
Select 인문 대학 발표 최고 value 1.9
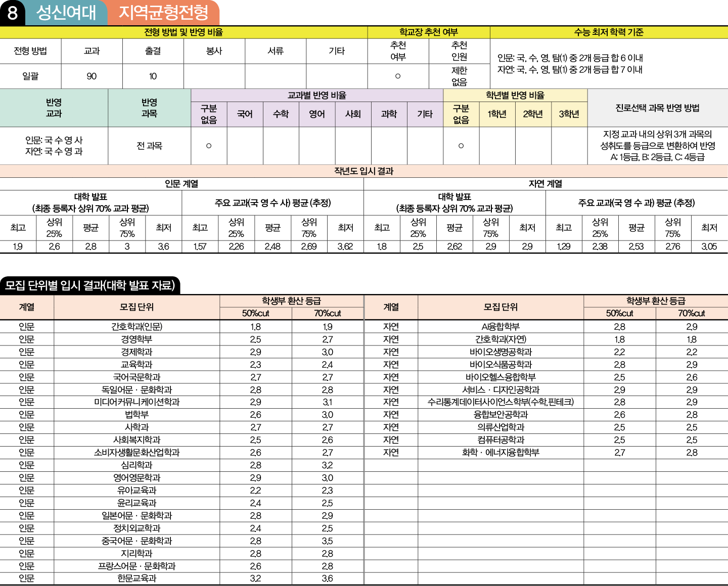pyautogui.click(x=18, y=247)
